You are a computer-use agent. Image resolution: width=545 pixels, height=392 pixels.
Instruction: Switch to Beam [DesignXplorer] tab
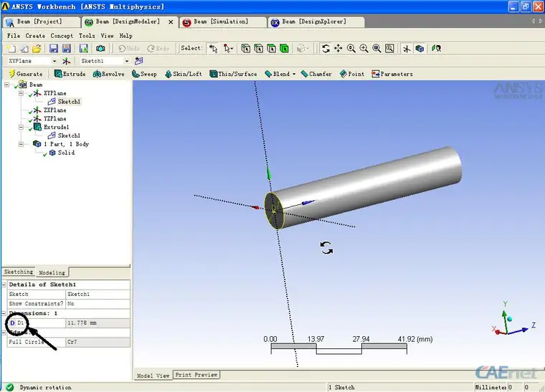click(316, 22)
